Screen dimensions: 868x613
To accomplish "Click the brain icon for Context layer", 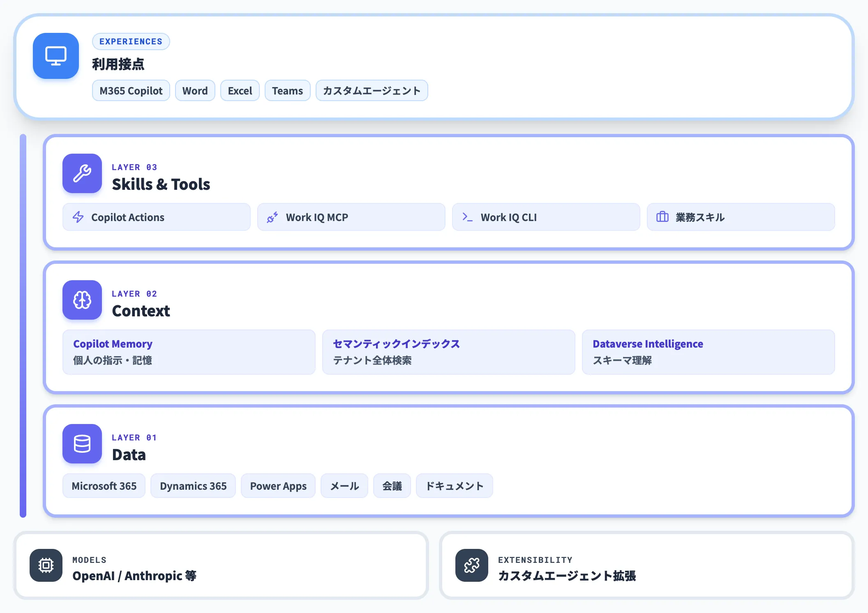I will [x=82, y=300].
